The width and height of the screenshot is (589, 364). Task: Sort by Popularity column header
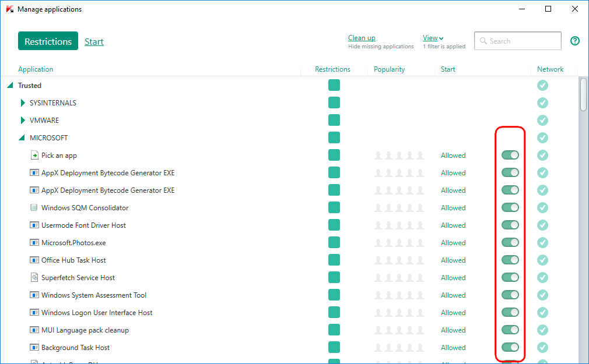pyautogui.click(x=389, y=69)
